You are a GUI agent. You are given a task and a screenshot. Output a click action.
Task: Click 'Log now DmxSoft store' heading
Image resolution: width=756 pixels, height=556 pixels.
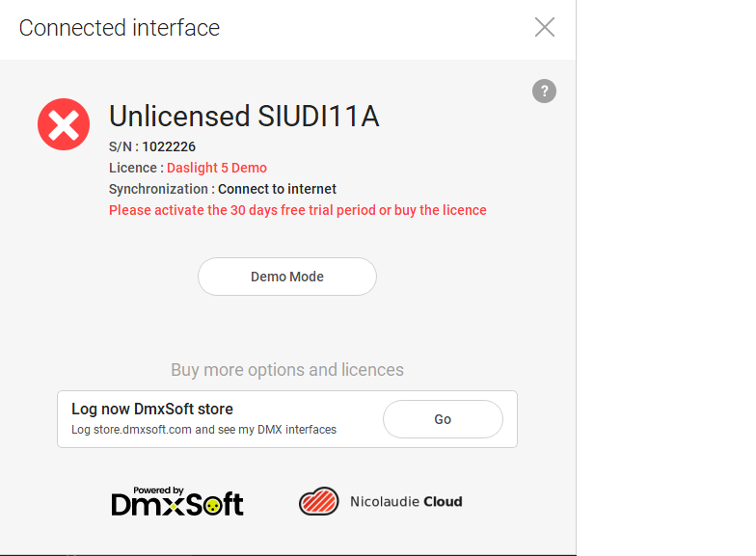click(x=152, y=409)
